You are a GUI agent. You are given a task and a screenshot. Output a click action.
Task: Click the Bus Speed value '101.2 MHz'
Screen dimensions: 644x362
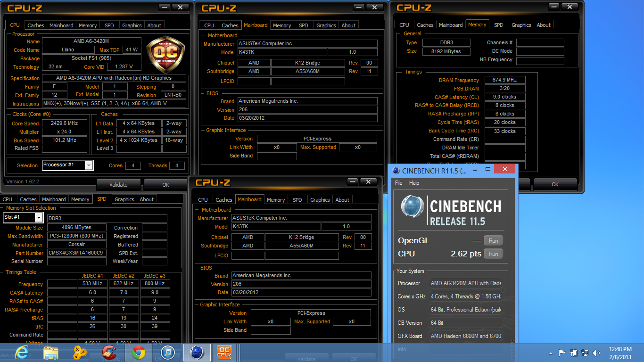[x=65, y=140]
